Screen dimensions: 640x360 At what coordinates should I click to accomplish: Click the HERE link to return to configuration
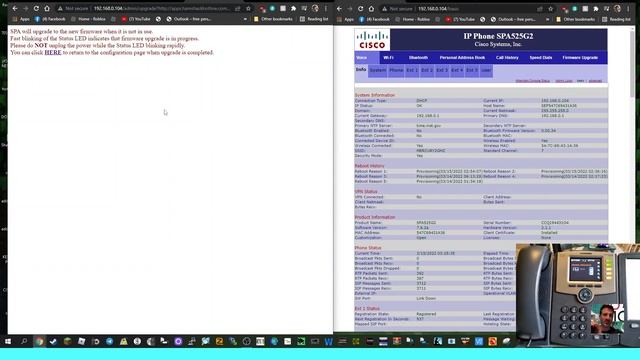coord(53,53)
